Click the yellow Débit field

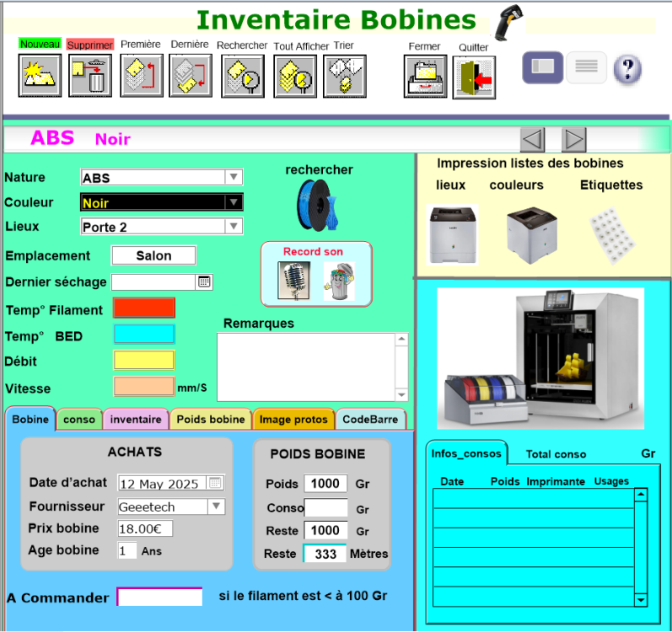144,360
